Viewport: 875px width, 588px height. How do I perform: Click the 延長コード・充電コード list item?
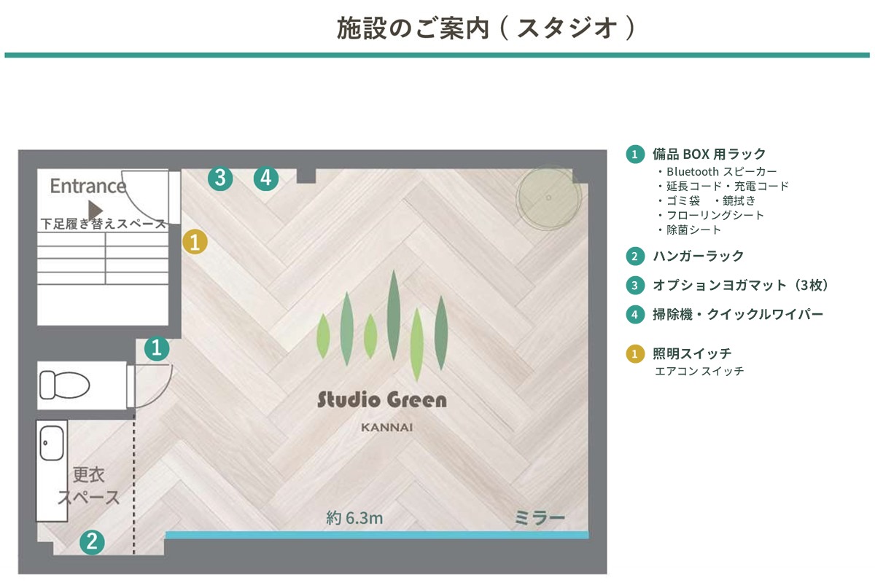(722, 187)
